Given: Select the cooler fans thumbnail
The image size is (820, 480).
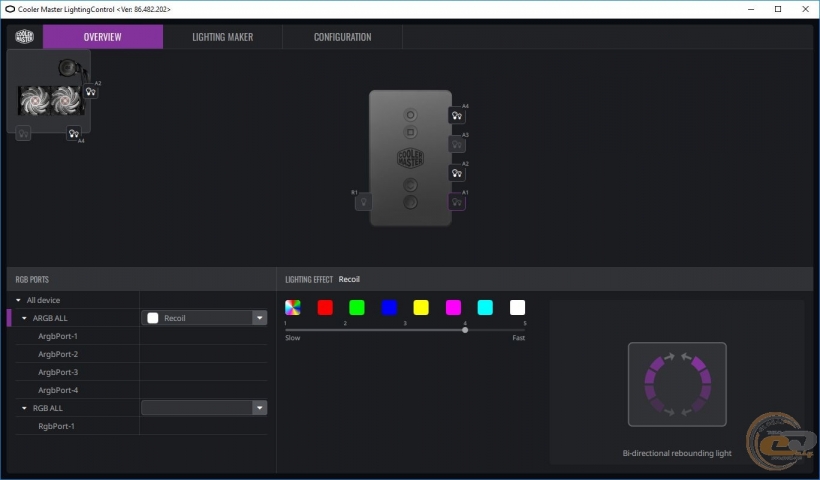Looking at the screenshot, I should [51, 100].
